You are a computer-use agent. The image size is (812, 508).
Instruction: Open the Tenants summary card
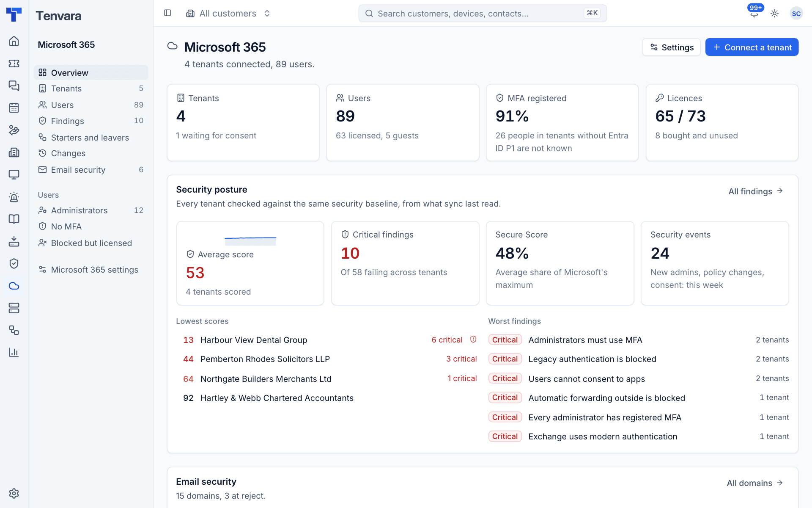pos(243,122)
